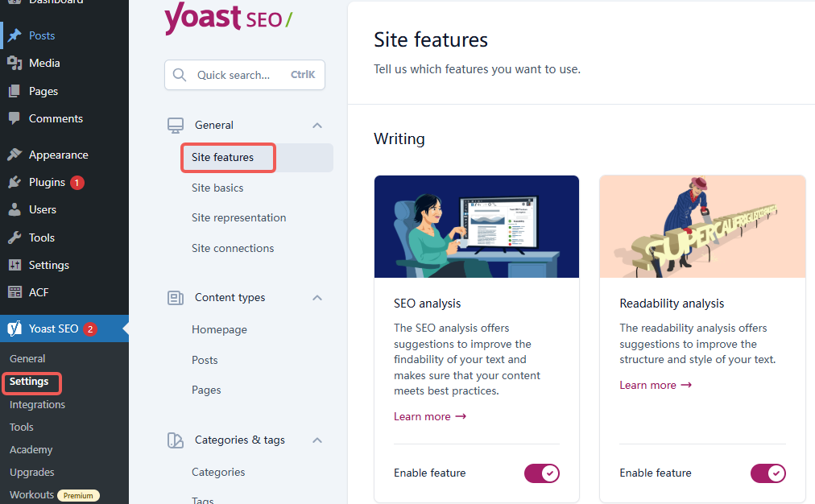Click the Premium badge next to Workouts
This screenshot has height=504, width=815.
(78, 496)
